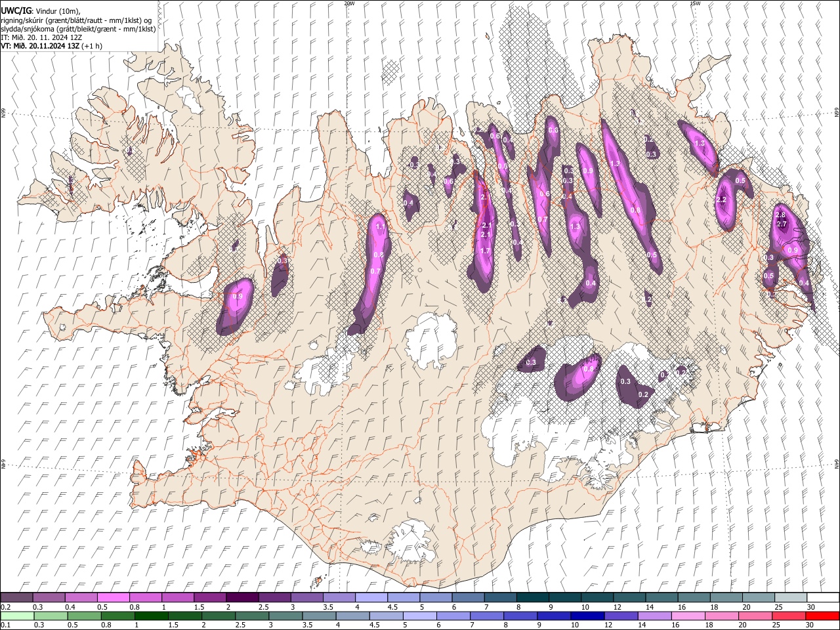Viewport: 840px width, 630px height.
Task: Click the 'UWC/IG: Vindur (10m)' title text
Action: [x=41, y=11]
